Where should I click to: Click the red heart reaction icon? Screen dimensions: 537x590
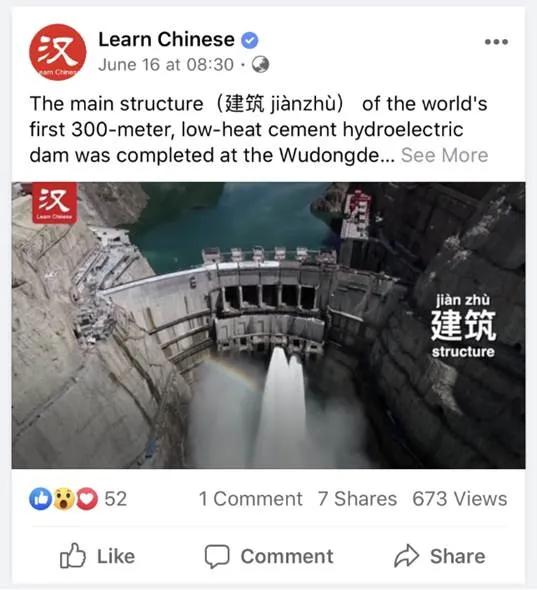[x=87, y=499]
